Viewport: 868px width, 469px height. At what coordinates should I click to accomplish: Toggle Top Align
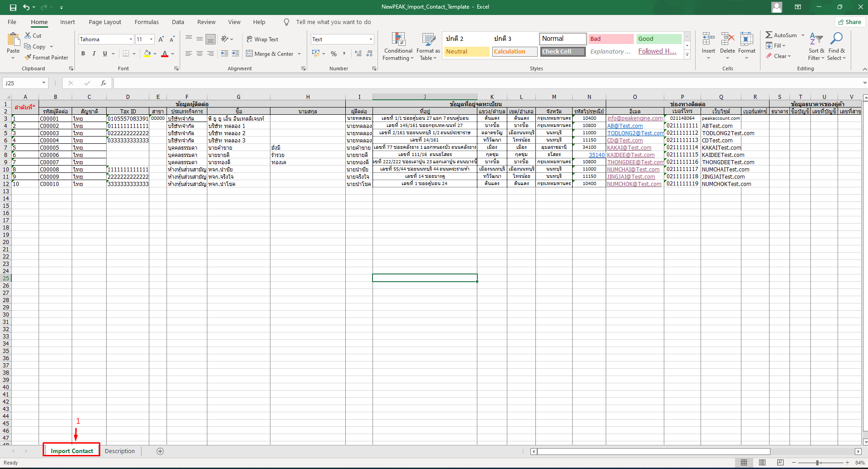(189, 39)
